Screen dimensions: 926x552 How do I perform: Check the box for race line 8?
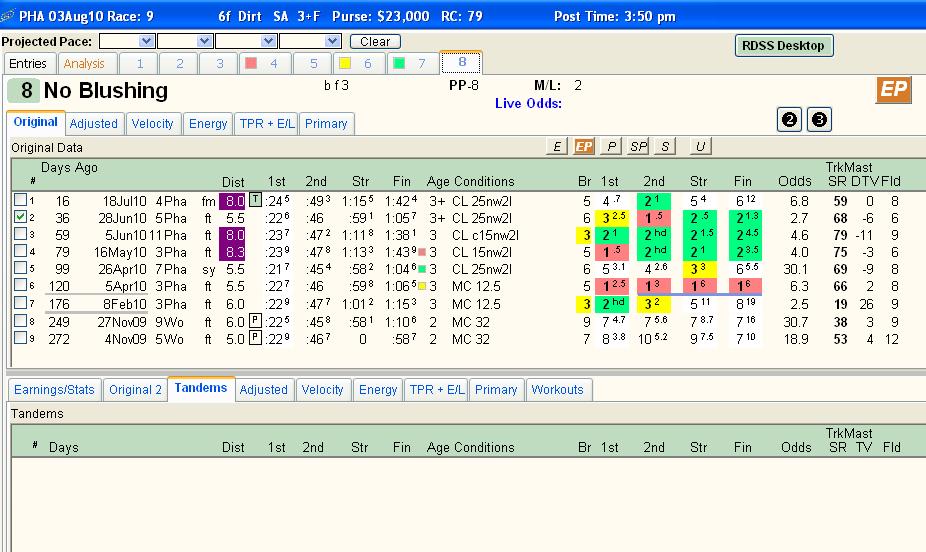20,321
